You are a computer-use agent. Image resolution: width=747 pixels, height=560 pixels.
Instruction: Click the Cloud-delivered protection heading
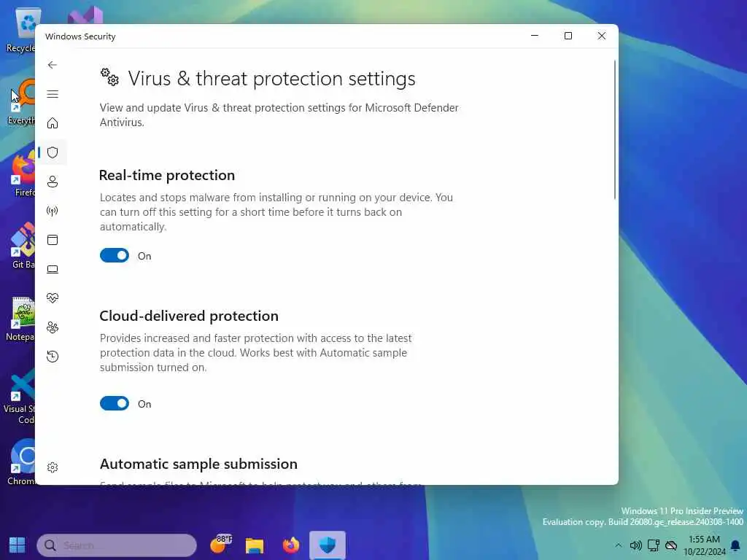pos(189,316)
